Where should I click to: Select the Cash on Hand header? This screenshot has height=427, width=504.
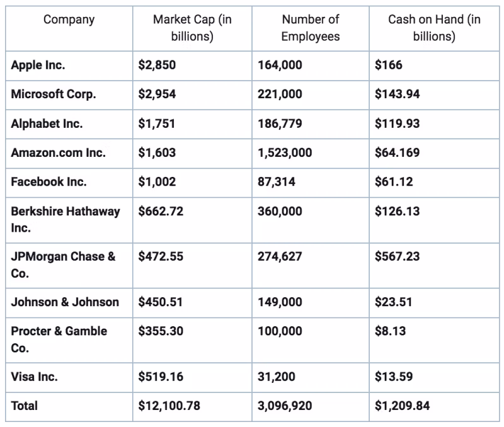tap(433, 28)
